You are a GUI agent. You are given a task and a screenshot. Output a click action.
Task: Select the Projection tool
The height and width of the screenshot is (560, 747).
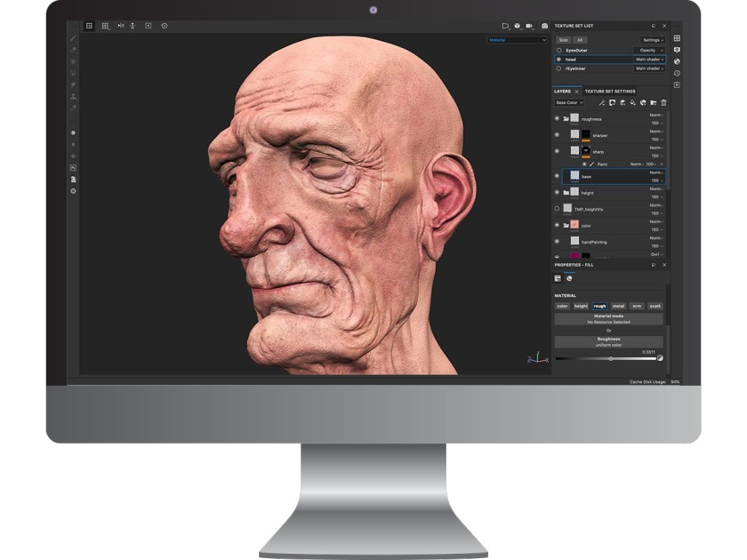tap(73, 61)
